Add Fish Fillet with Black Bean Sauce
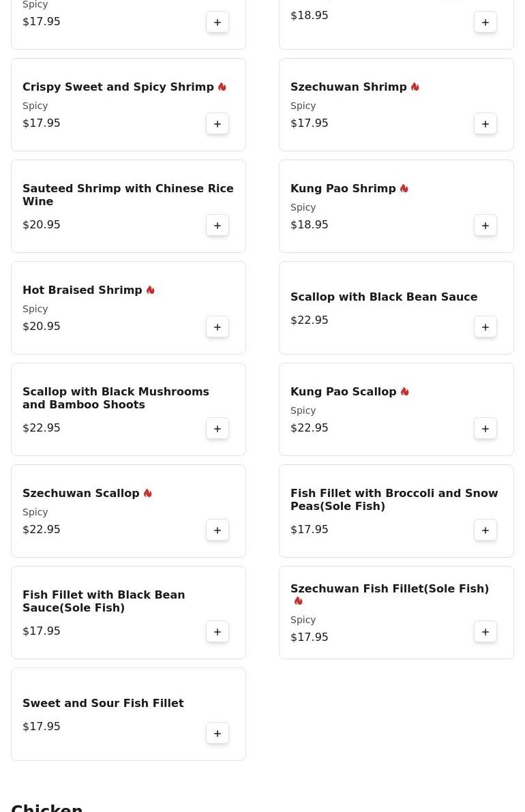This screenshot has height=812, width=525. pos(217,631)
